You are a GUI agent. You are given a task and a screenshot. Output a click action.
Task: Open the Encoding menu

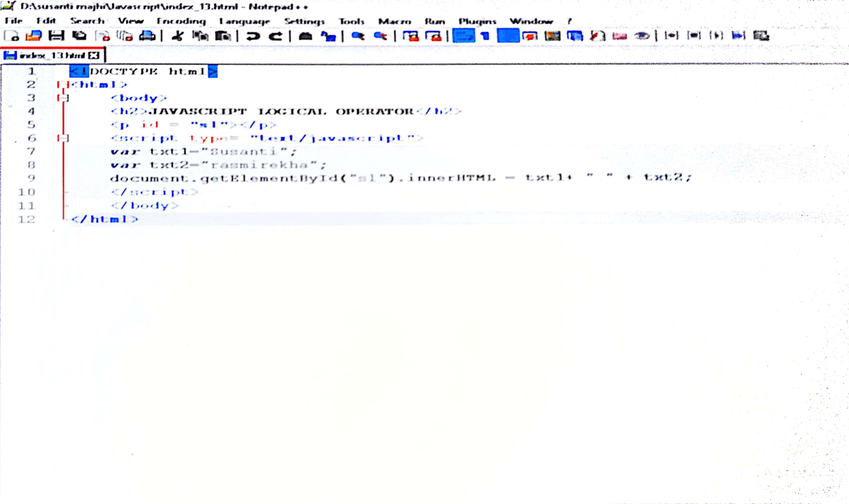coord(181,21)
